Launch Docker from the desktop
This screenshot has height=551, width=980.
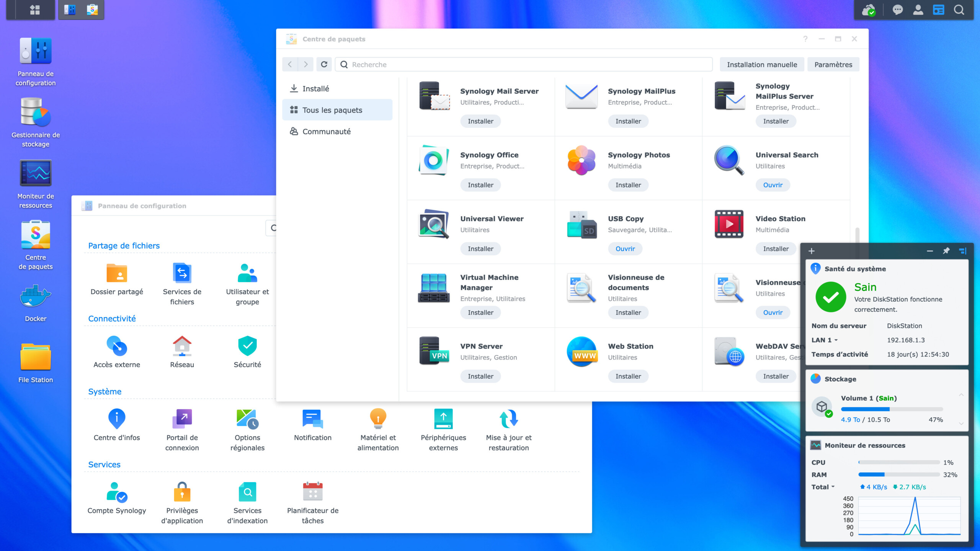tap(36, 303)
